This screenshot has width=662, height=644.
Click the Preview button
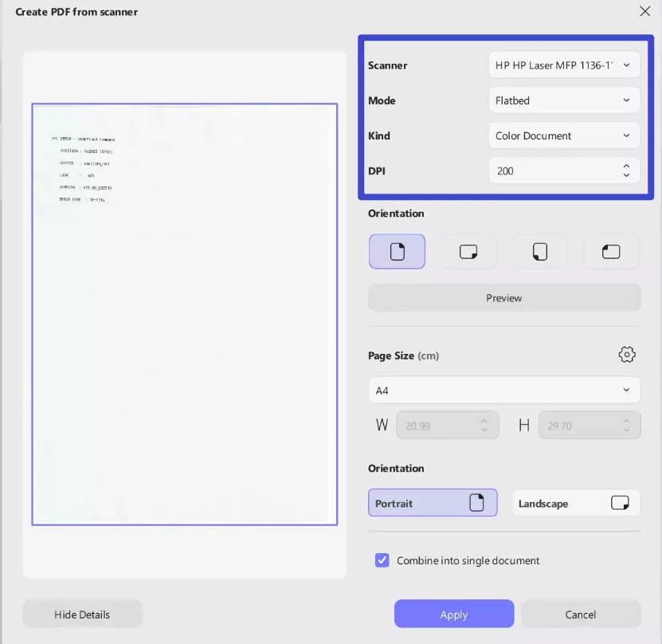pyautogui.click(x=503, y=297)
